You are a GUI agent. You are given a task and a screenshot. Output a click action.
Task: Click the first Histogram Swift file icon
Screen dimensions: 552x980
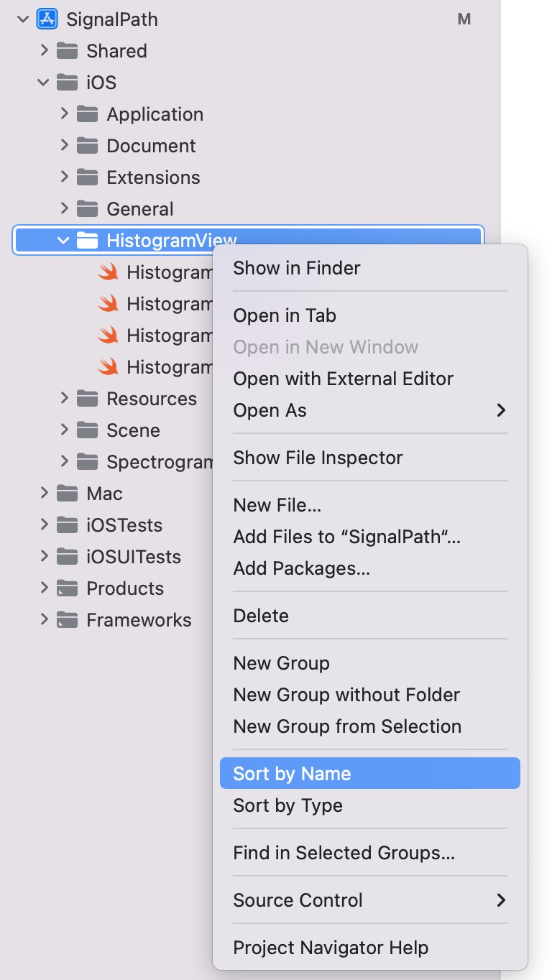[x=108, y=272]
